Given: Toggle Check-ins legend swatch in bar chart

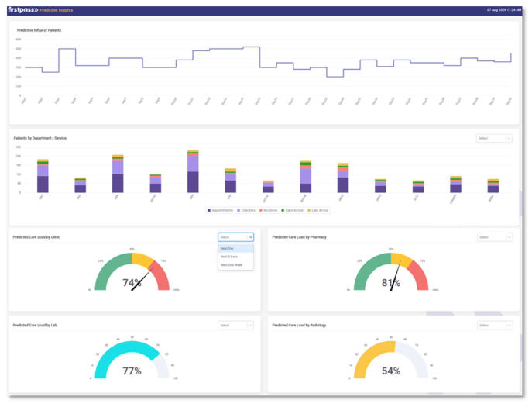Looking at the screenshot, I should pyautogui.click(x=238, y=210).
